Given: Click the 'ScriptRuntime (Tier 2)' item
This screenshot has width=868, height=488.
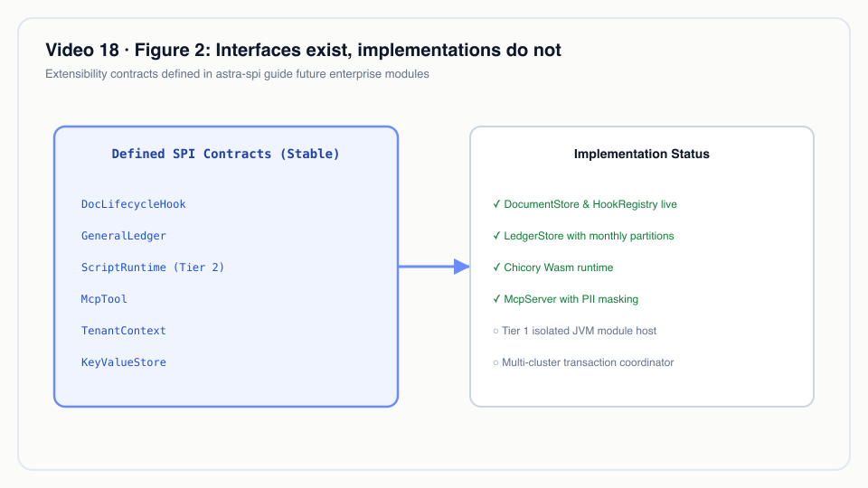Looking at the screenshot, I should [153, 267].
